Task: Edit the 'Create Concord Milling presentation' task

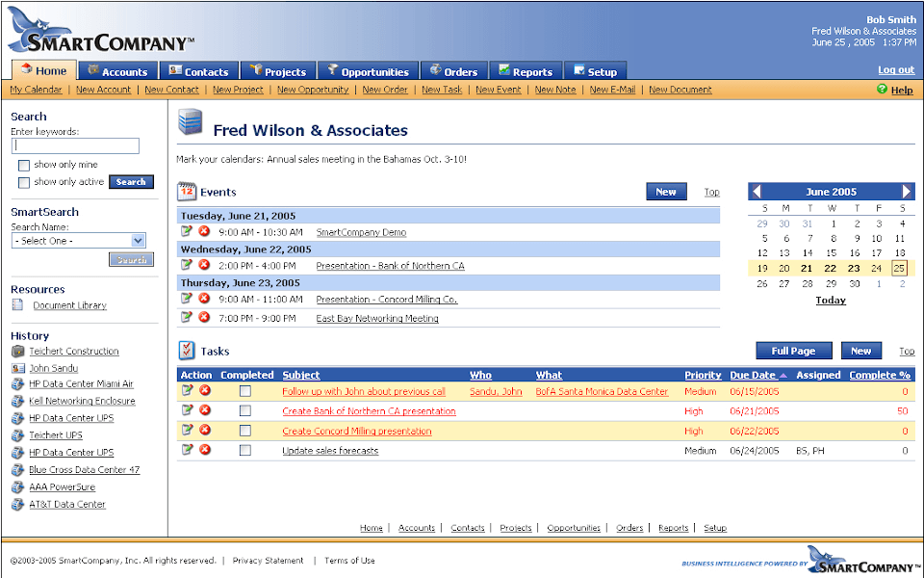Action: [187, 430]
